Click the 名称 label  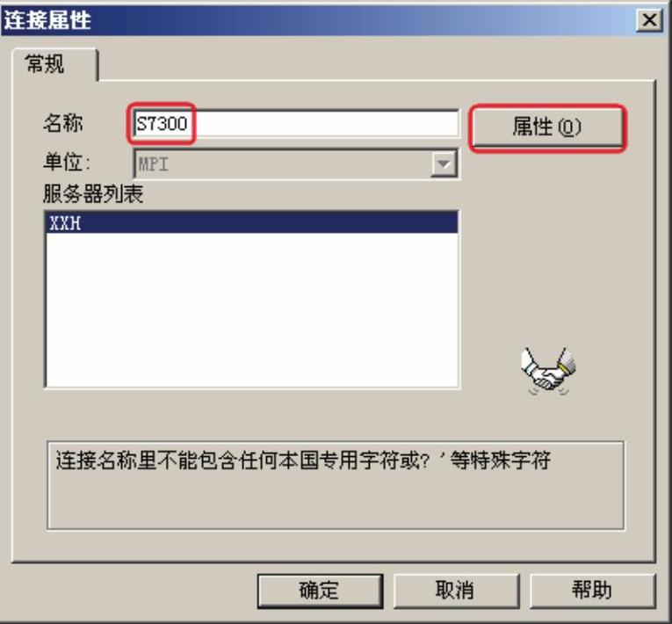click(x=63, y=123)
